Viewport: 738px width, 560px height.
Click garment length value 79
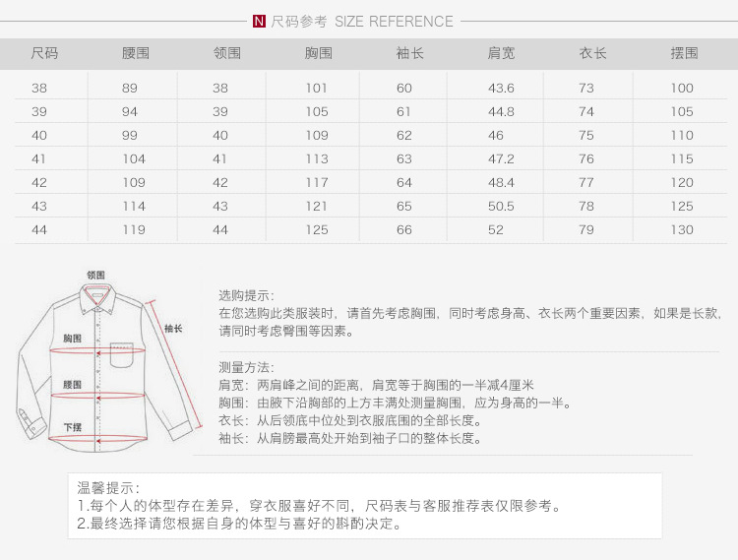click(586, 229)
